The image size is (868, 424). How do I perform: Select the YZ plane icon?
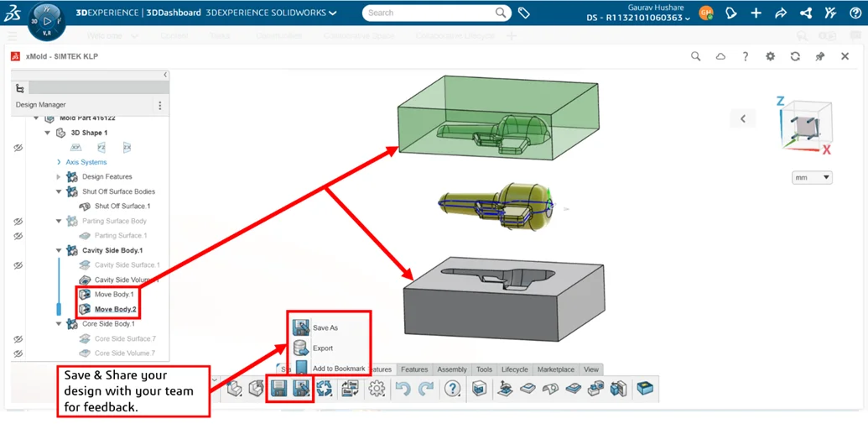point(101,148)
